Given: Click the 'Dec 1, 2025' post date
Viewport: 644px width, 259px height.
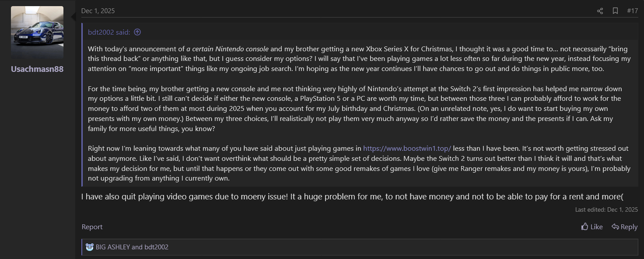Looking at the screenshot, I should click(x=98, y=11).
